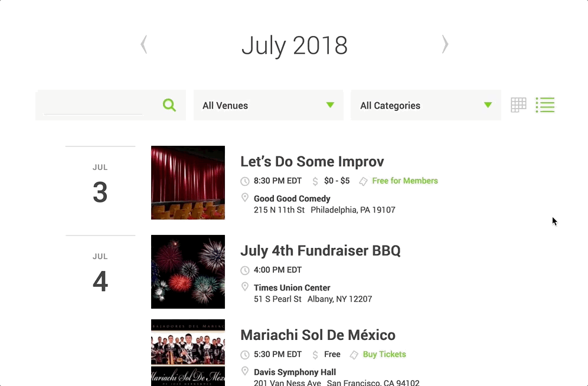Switch to calendar grid view
This screenshot has width=588, height=386.
[518, 106]
